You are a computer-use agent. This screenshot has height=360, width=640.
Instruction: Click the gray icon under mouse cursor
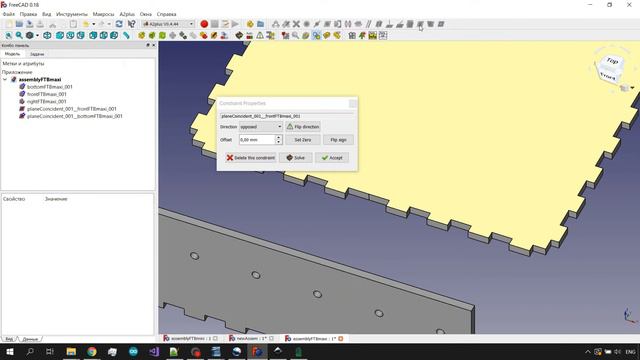420,24
